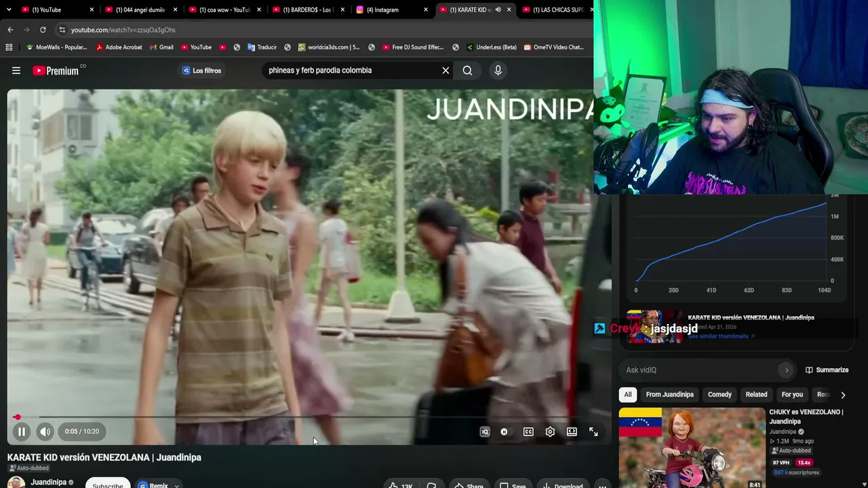This screenshot has height=488, width=868.
Task: Open MoeWalls bookmark
Action: 56,47
